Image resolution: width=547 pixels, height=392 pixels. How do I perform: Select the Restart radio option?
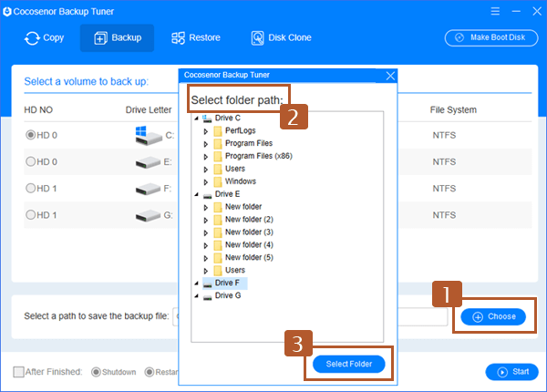tap(150, 372)
